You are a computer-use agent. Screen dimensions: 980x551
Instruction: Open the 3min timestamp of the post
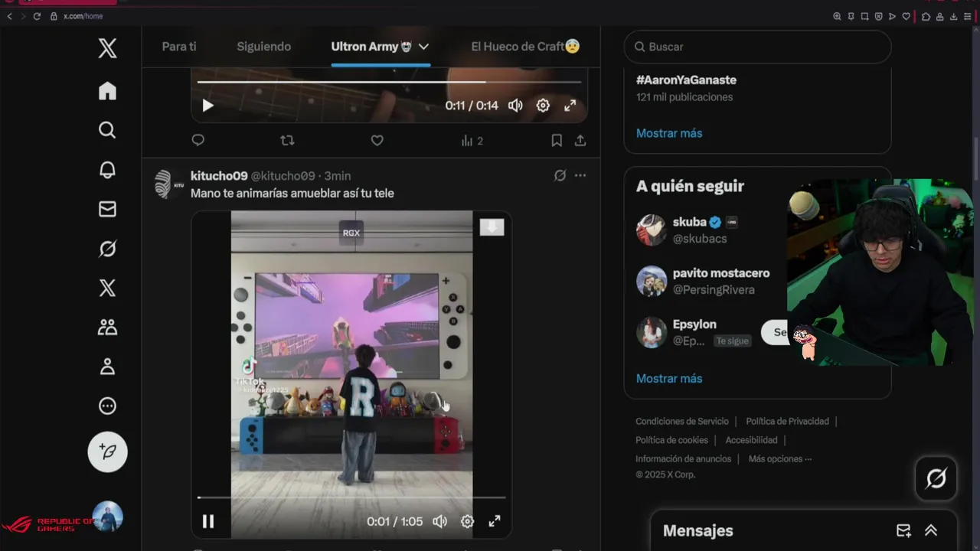(338, 176)
